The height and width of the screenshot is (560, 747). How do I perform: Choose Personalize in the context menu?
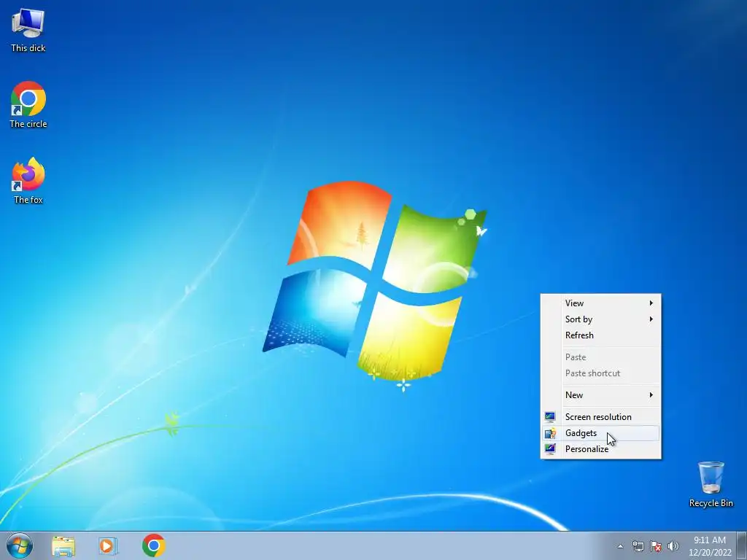pos(601,449)
